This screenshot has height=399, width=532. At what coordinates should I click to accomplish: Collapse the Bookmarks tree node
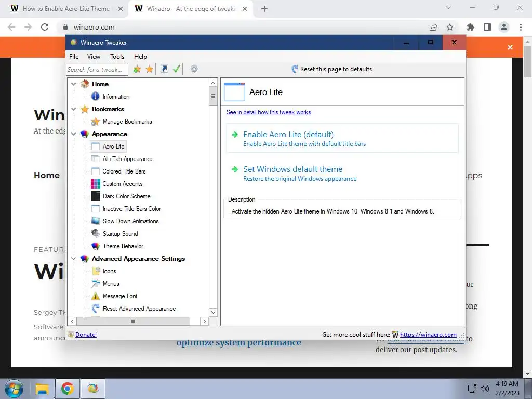[x=74, y=109]
